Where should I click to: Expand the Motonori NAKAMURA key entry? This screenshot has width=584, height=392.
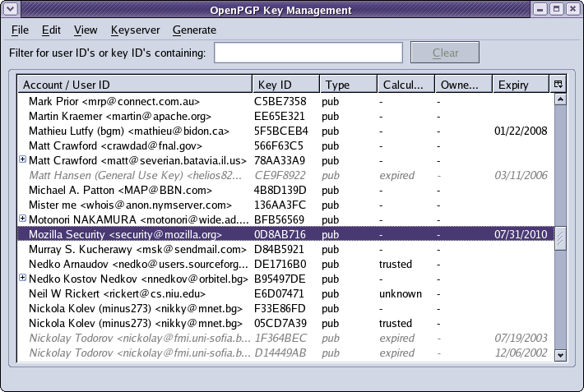click(x=23, y=219)
